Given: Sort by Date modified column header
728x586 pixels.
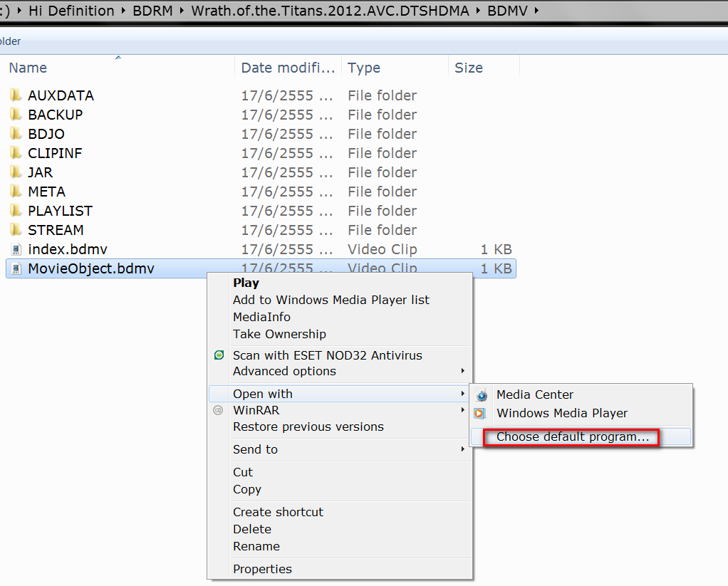Looking at the screenshot, I should pos(288,68).
